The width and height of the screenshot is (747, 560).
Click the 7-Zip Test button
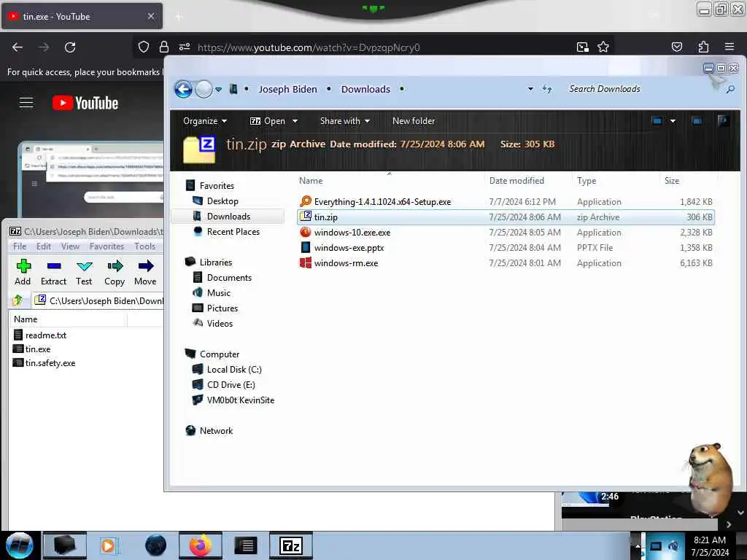84,273
